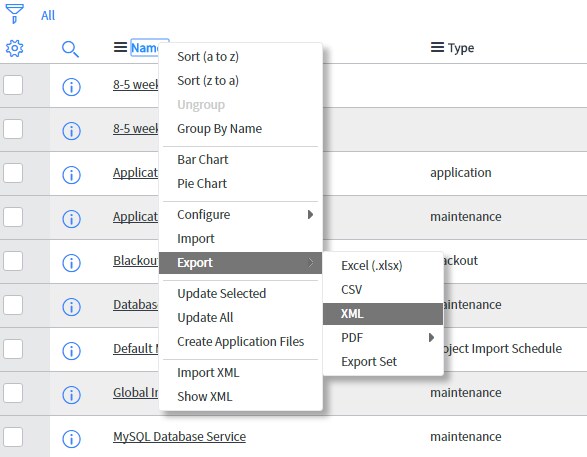587x457 pixels.
Task: Preview info icon for Default row
Action: [x=71, y=351]
